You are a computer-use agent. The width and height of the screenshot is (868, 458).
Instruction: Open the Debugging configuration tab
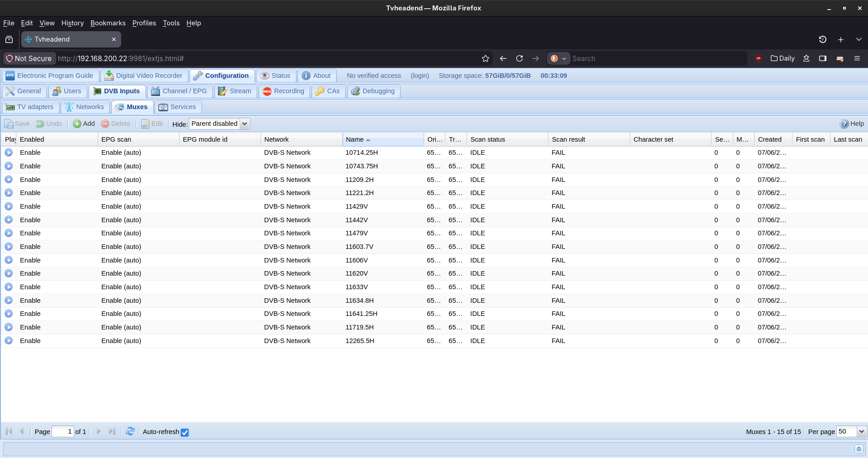coord(373,91)
